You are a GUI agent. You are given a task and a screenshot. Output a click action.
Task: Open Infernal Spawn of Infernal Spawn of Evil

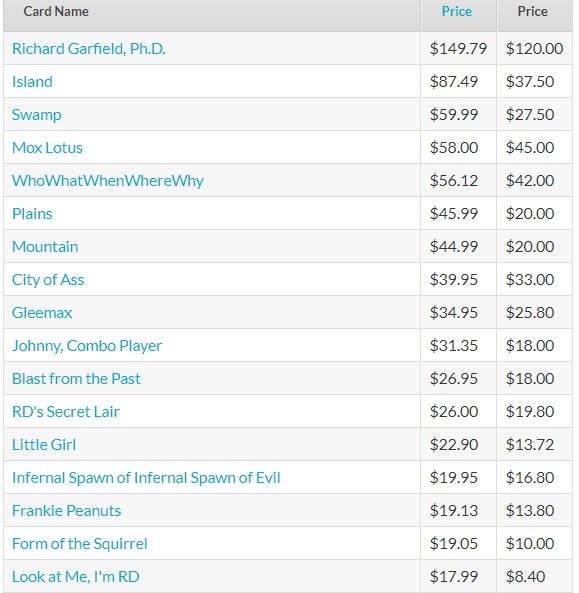(146, 478)
